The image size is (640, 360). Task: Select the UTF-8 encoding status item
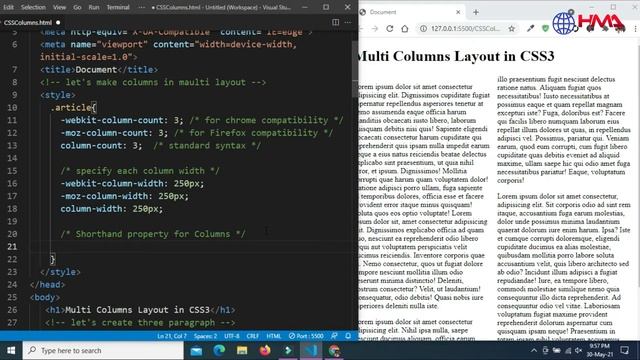(x=231, y=336)
